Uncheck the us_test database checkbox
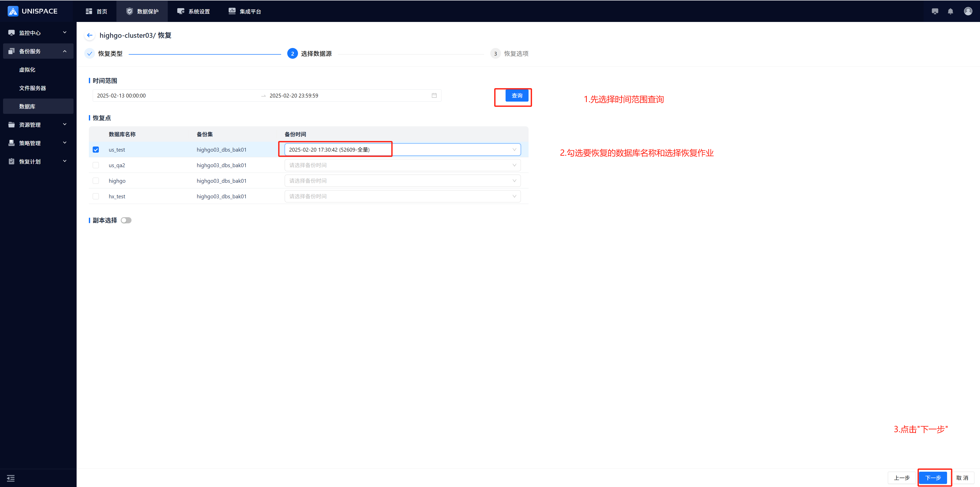Image resolution: width=980 pixels, height=487 pixels. point(96,150)
